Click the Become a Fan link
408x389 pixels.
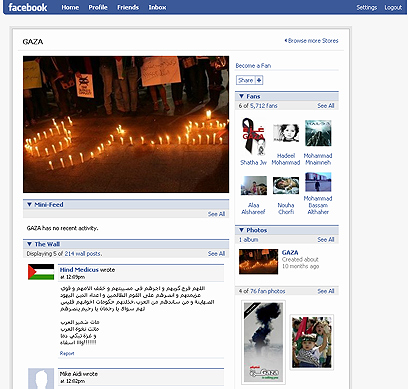pos(253,66)
